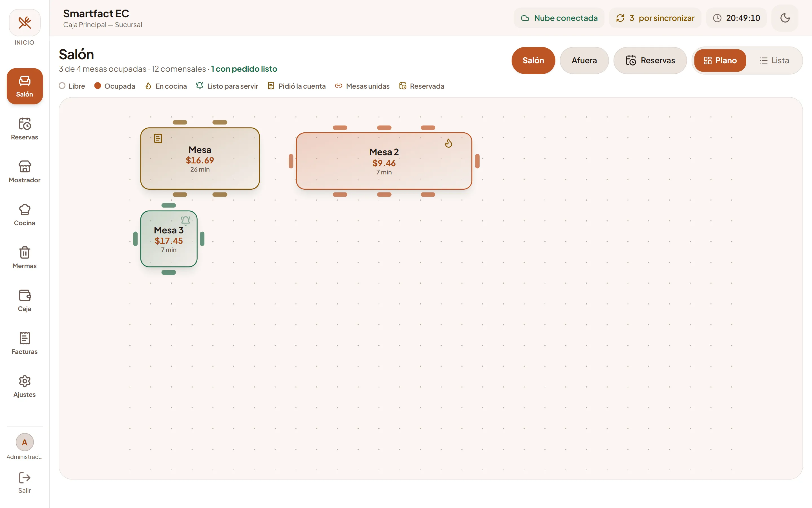Click the bell icon on Mesa 3
Viewport: 812px width, 508px height.
click(x=186, y=220)
